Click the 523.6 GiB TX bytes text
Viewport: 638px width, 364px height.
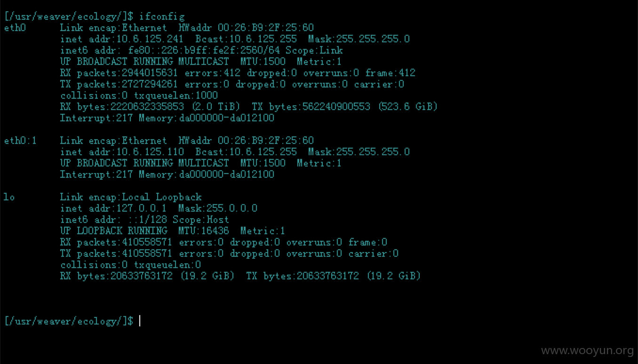pos(408,107)
